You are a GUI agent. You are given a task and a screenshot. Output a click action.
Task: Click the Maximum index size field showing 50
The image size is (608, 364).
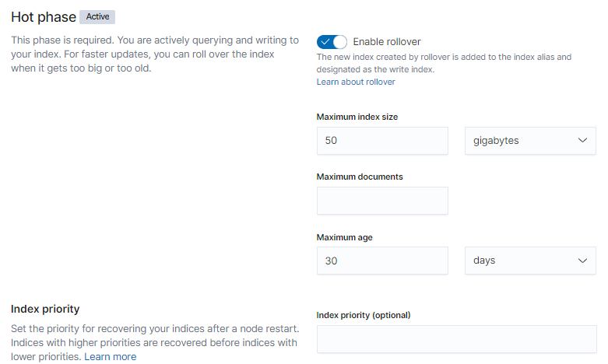382,141
